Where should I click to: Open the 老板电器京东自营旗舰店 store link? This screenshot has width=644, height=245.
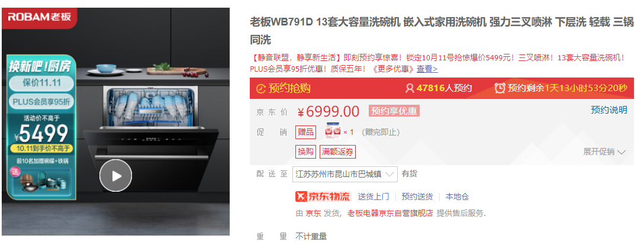click(389, 214)
